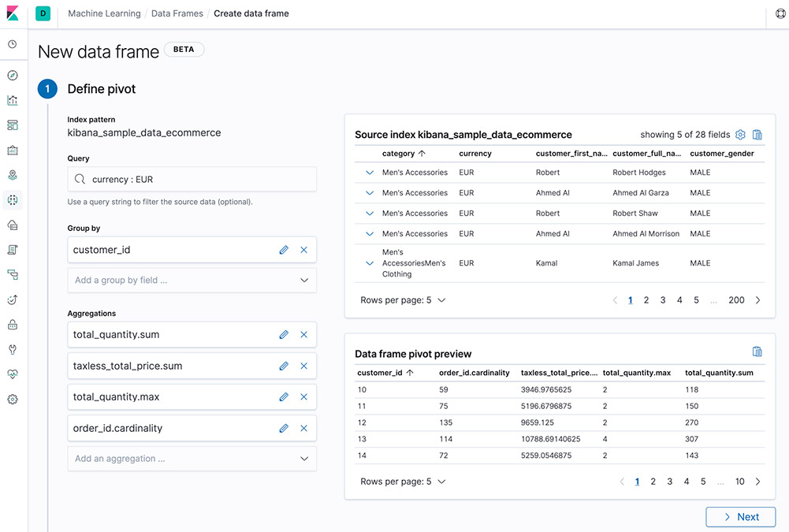Viewport: 789px width, 532px height.
Task: Go to page 5 of source index
Action: coord(696,300)
